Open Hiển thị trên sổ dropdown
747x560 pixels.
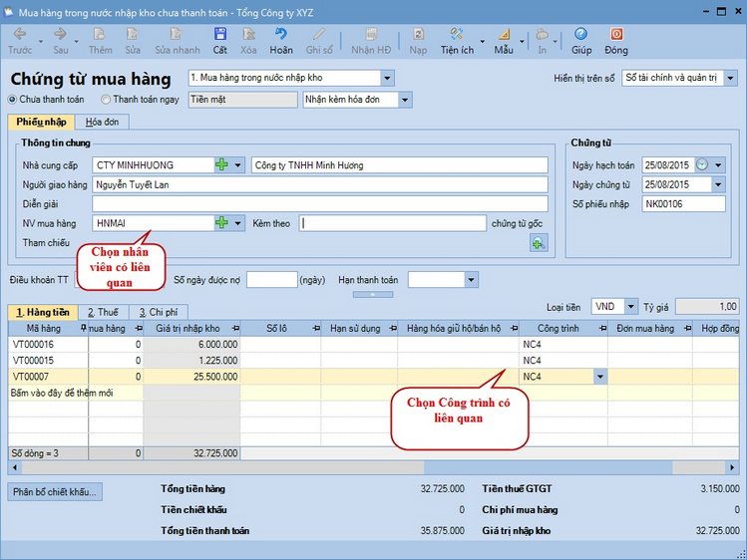pyautogui.click(x=730, y=78)
